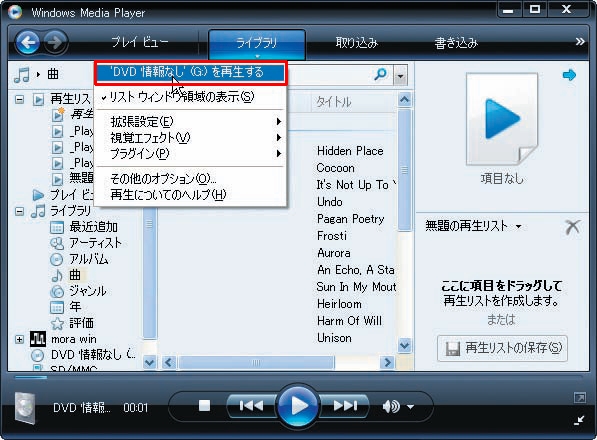Click the music note category icon
597x440 pixels.
pos(22,75)
